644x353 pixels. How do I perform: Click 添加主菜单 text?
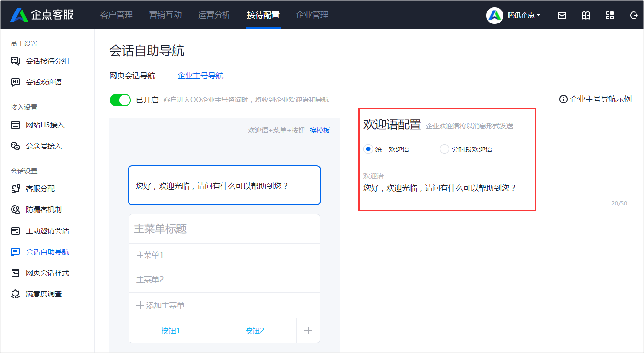[165, 305]
